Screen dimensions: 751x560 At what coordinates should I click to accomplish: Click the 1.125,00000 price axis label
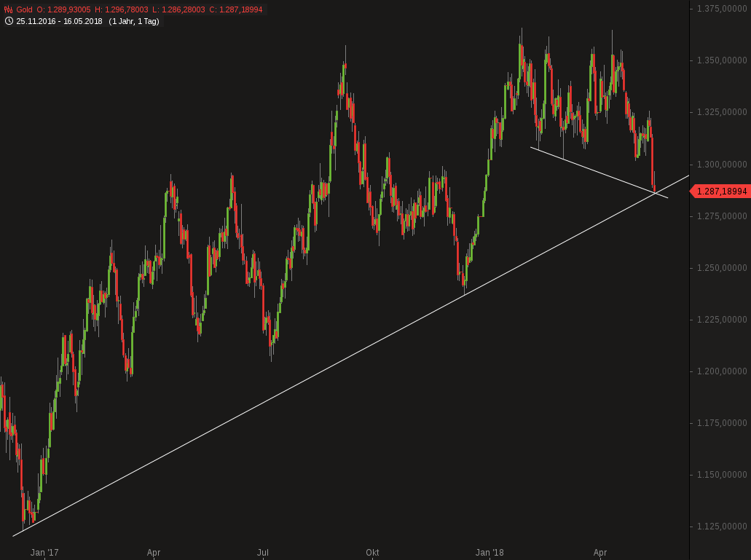722,526
